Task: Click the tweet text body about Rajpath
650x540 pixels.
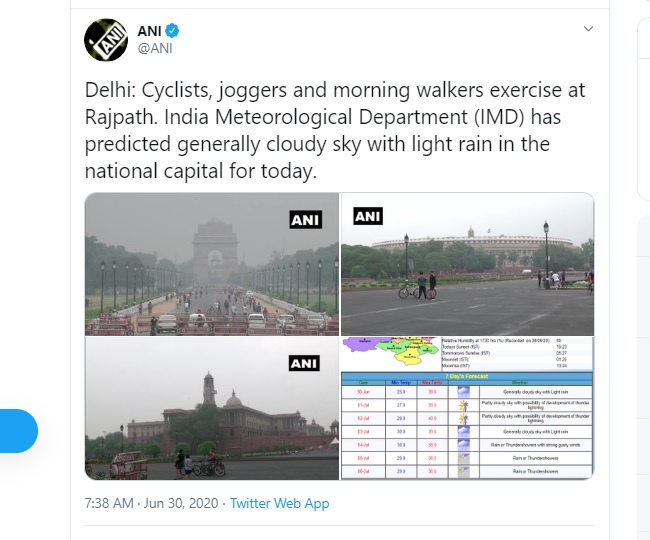Action: point(335,130)
